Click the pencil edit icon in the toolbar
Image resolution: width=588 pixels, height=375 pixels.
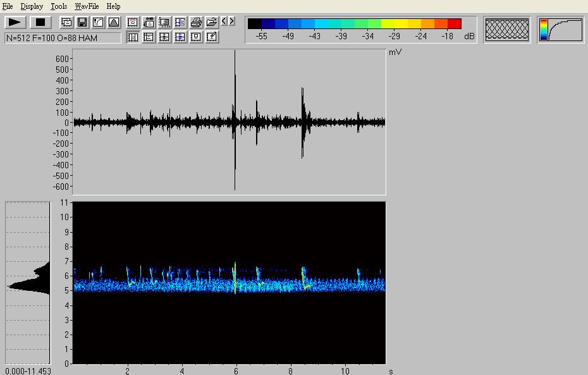(212, 37)
